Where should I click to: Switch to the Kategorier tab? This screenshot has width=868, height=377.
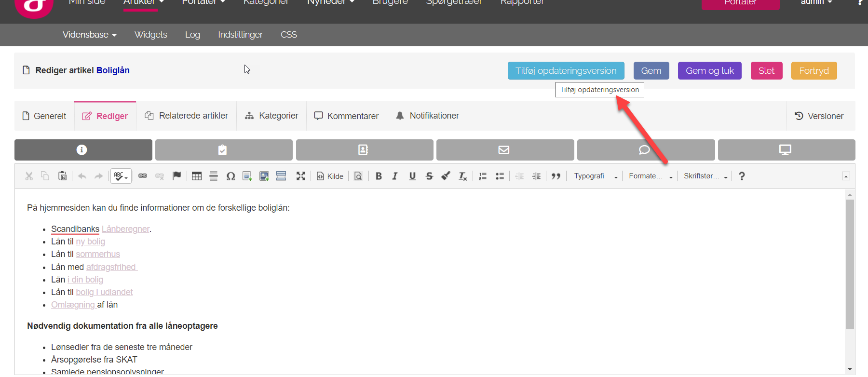tap(271, 116)
